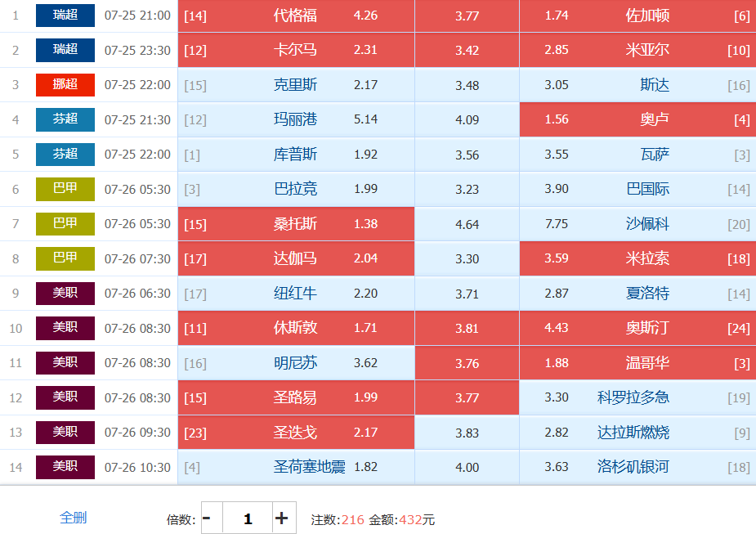Toggle draw odds 3.77 in row 1
Image resolution: width=756 pixels, height=534 pixels.
pyautogui.click(x=467, y=16)
